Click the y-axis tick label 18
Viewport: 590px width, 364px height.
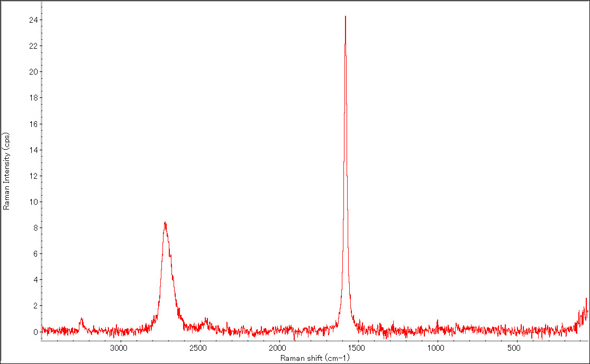[33, 98]
